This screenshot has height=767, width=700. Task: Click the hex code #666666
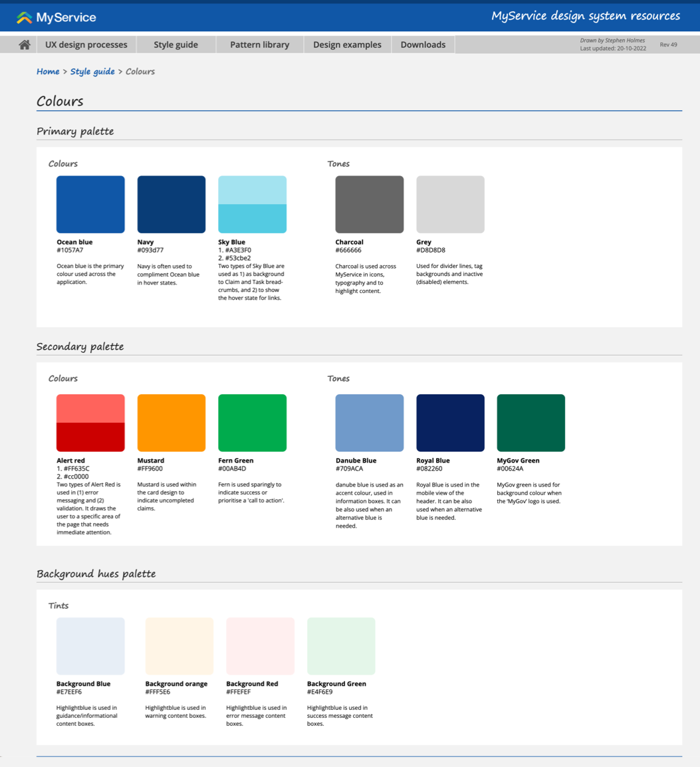pos(348,250)
